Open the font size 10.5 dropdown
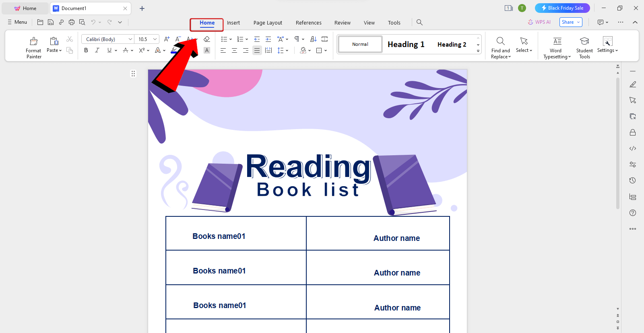The height and width of the screenshot is (333, 644). coord(155,39)
